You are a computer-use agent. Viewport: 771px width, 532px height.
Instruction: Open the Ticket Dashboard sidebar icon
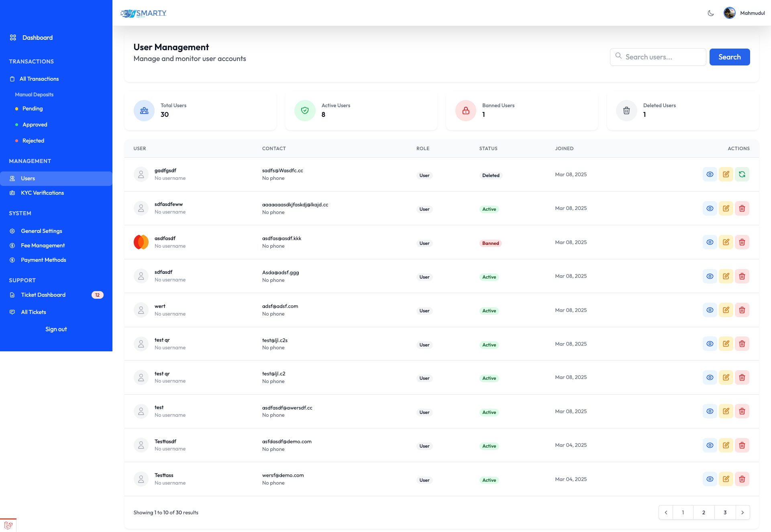(x=12, y=295)
